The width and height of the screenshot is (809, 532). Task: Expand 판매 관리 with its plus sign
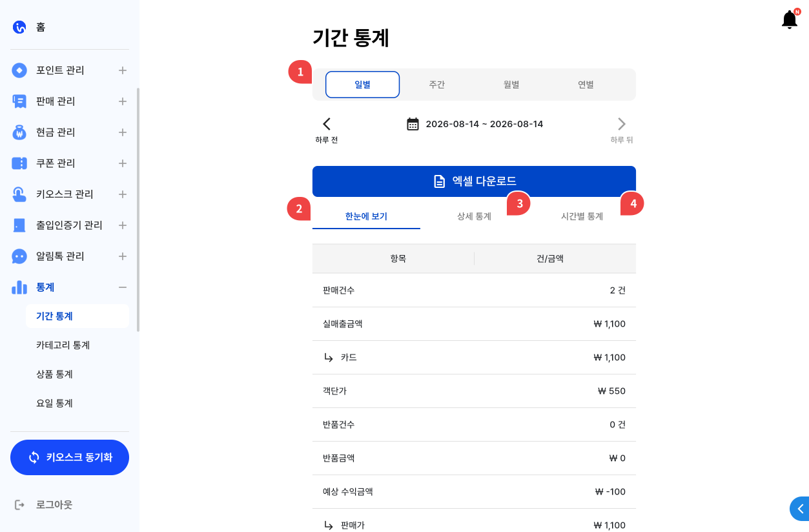pos(123,101)
